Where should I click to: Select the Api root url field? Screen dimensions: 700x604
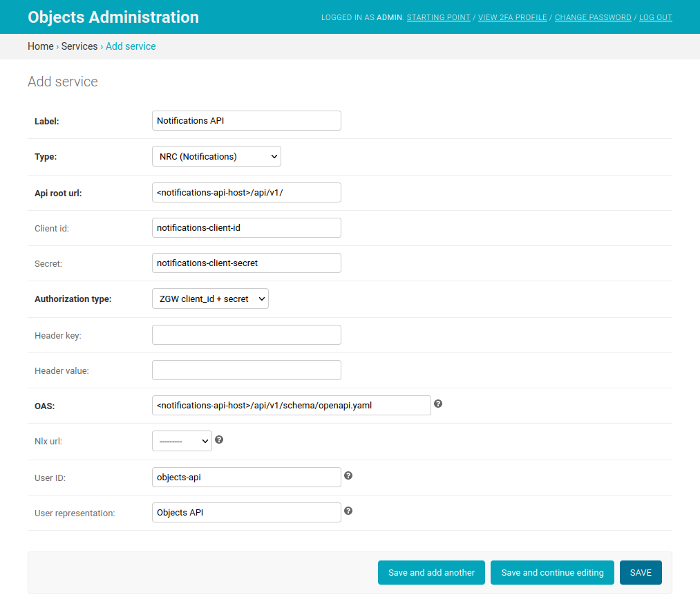[247, 192]
